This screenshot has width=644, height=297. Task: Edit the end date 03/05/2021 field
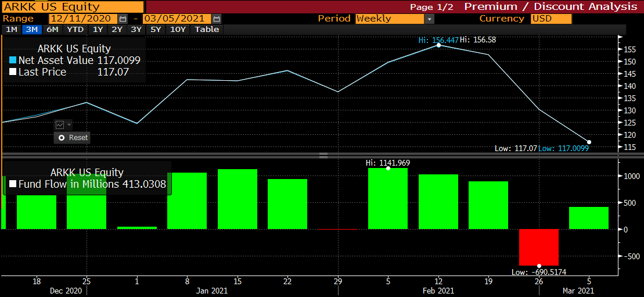(177, 19)
